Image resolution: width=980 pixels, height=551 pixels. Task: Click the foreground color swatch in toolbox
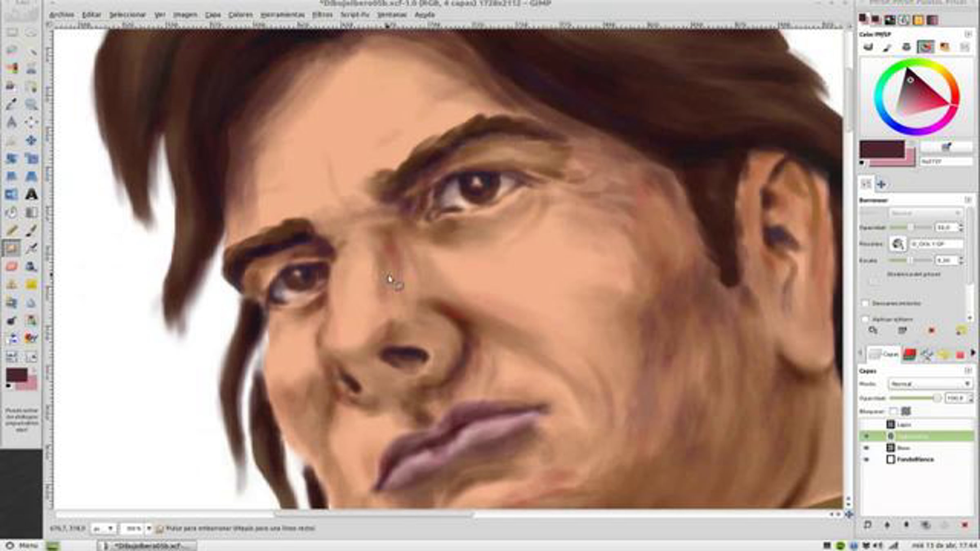click(16, 375)
